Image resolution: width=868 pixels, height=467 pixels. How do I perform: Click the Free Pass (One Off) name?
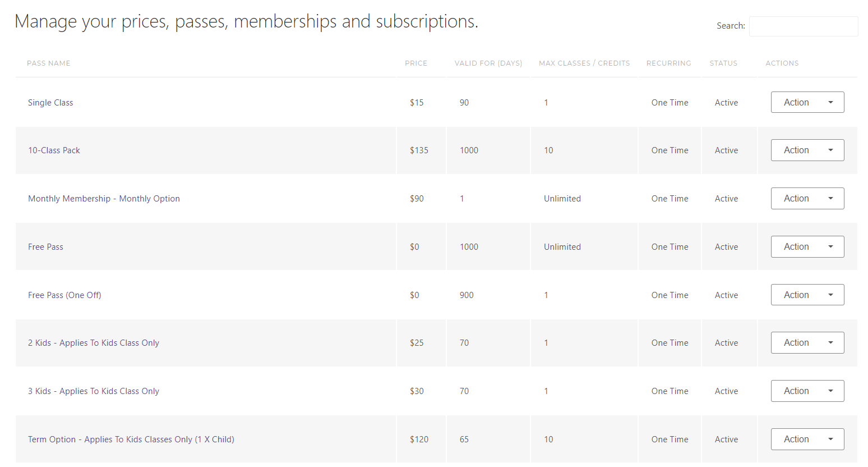[x=64, y=295]
